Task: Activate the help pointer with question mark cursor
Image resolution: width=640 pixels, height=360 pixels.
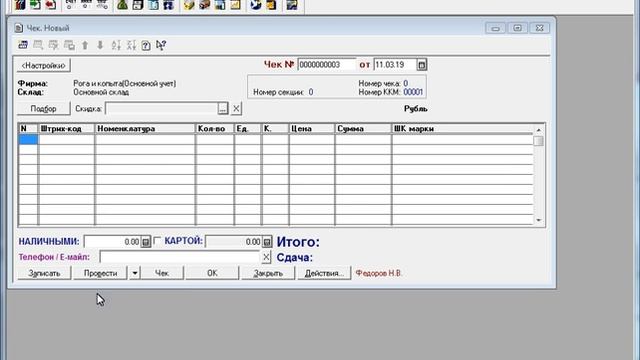Action: coord(161,45)
